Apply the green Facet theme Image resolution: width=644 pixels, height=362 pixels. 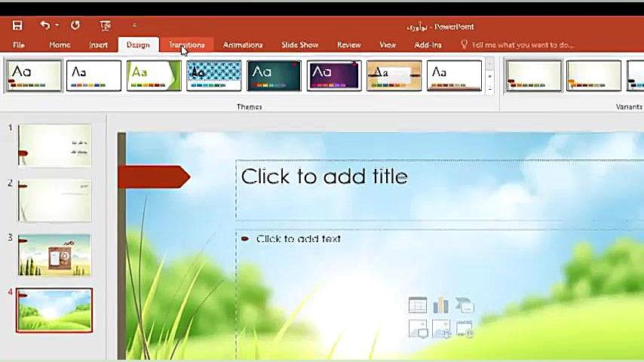154,75
